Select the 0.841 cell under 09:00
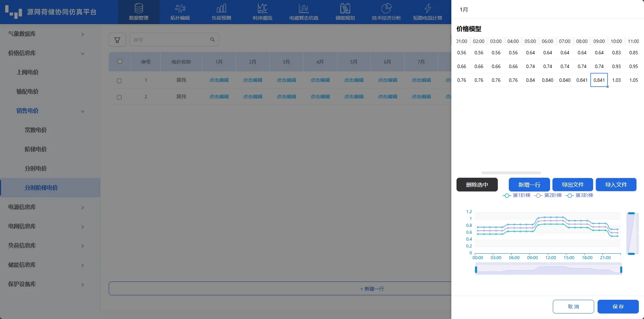This screenshot has height=319, width=644. (599, 80)
